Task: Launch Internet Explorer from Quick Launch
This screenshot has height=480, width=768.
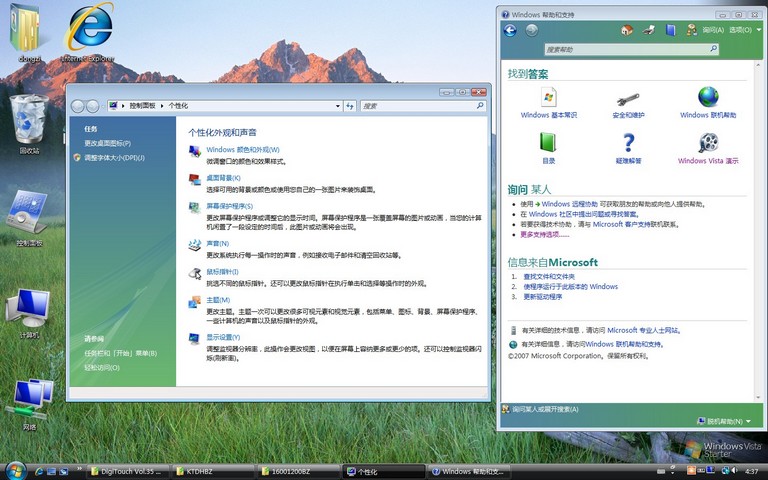Action: tap(40, 472)
